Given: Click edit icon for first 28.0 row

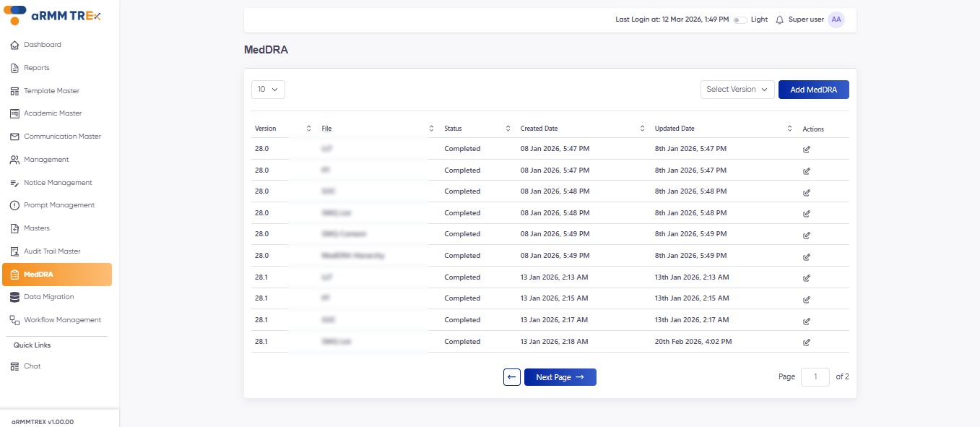Looking at the screenshot, I should [807, 150].
